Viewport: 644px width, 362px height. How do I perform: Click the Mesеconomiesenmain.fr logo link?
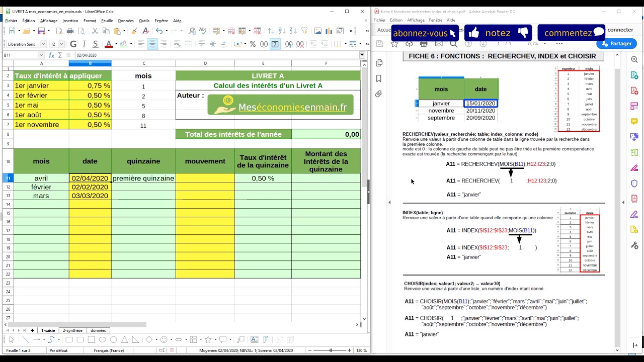[281, 105]
